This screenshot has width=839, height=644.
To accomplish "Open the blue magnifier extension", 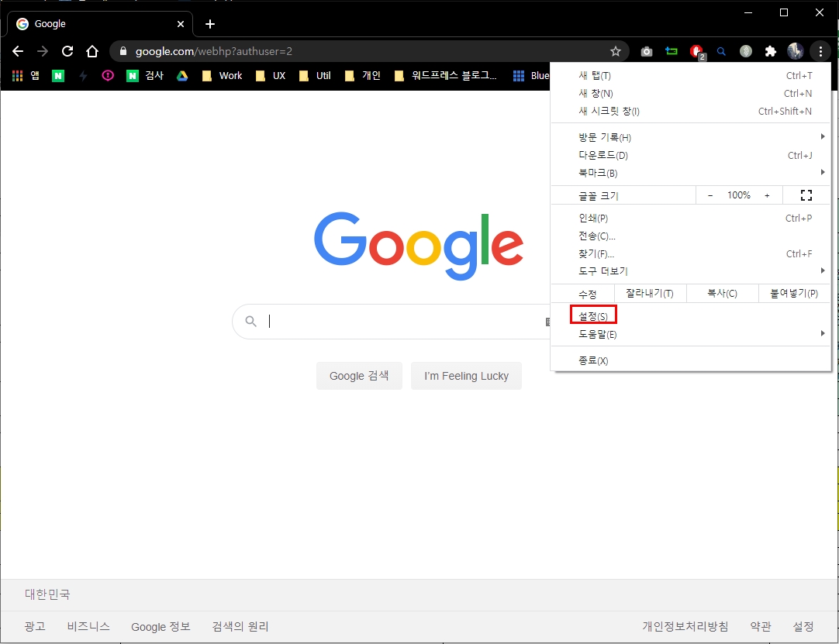I will (x=721, y=51).
